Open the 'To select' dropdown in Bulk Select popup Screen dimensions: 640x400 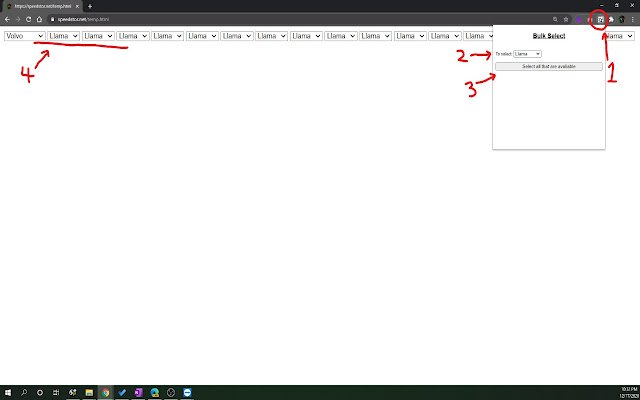tap(527, 54)
